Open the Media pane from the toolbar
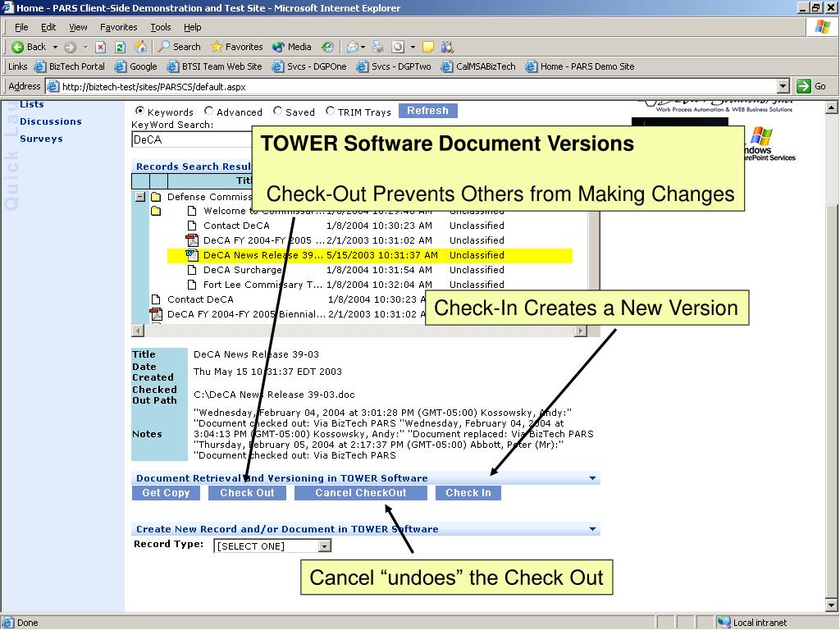 click(x=291, y=47)
